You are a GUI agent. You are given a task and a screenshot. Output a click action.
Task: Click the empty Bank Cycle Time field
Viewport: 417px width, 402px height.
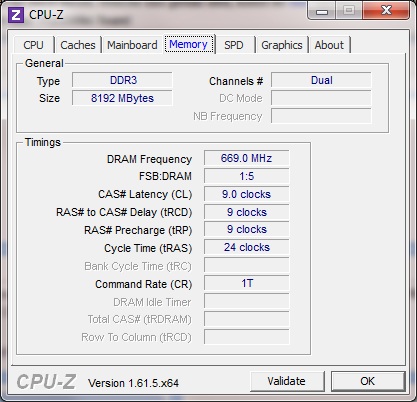[247, 266]
